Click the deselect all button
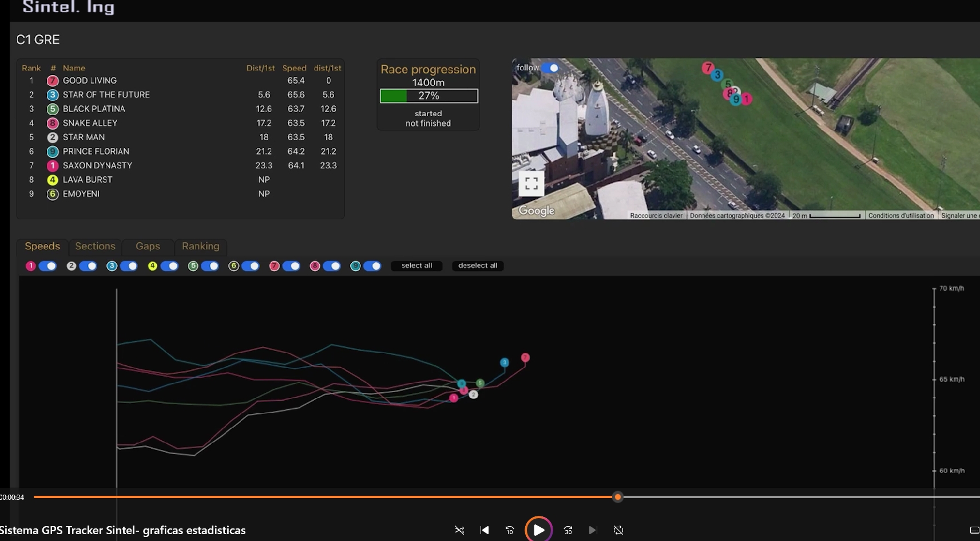Viewport: 980px width, 541px height. 478,266
